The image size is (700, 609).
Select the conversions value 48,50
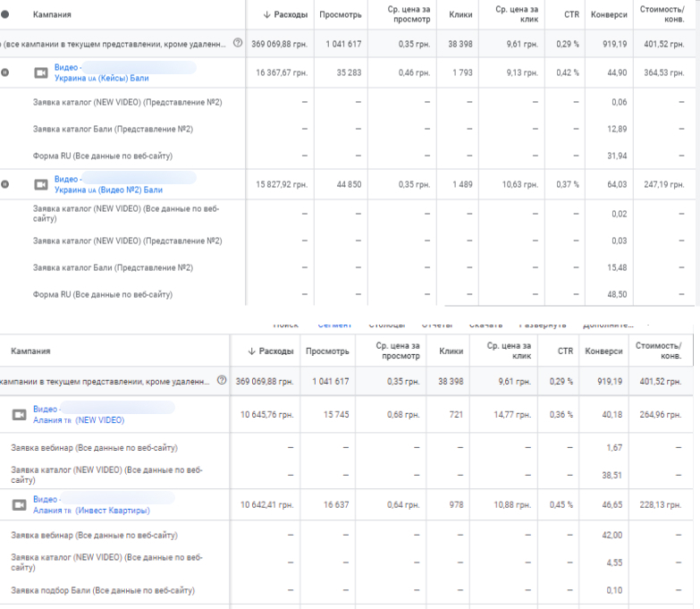[617, 295]
